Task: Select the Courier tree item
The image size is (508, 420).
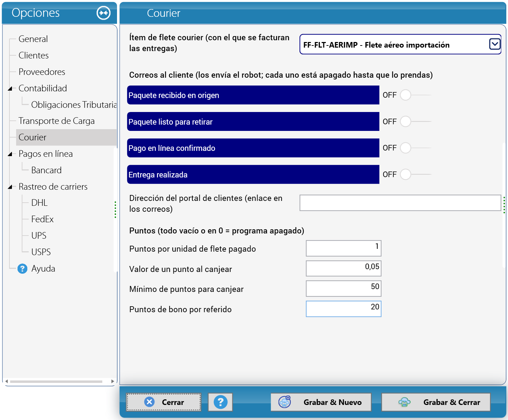Action: [66, 137]
